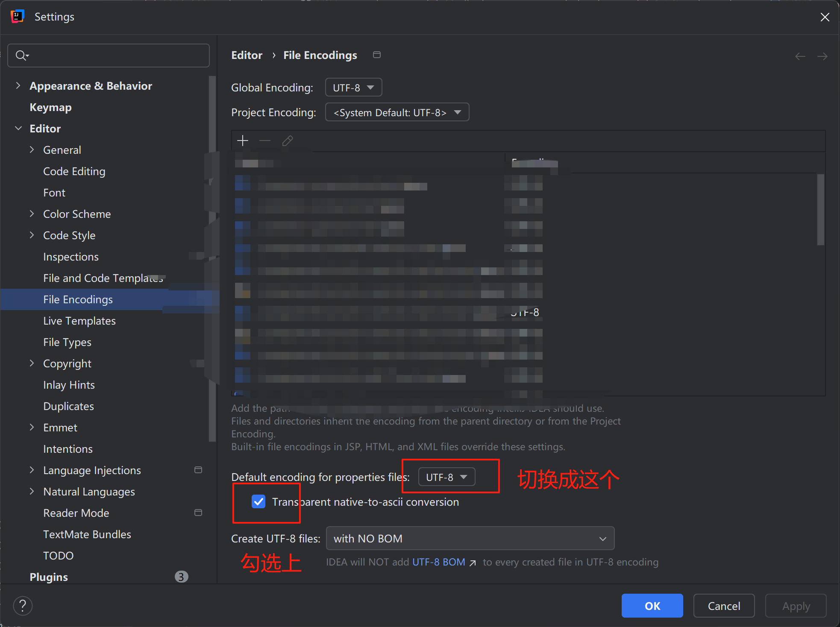Select Code Editing settings page
The height and width of the screenshot is (627, 840).
click(74, 171)
